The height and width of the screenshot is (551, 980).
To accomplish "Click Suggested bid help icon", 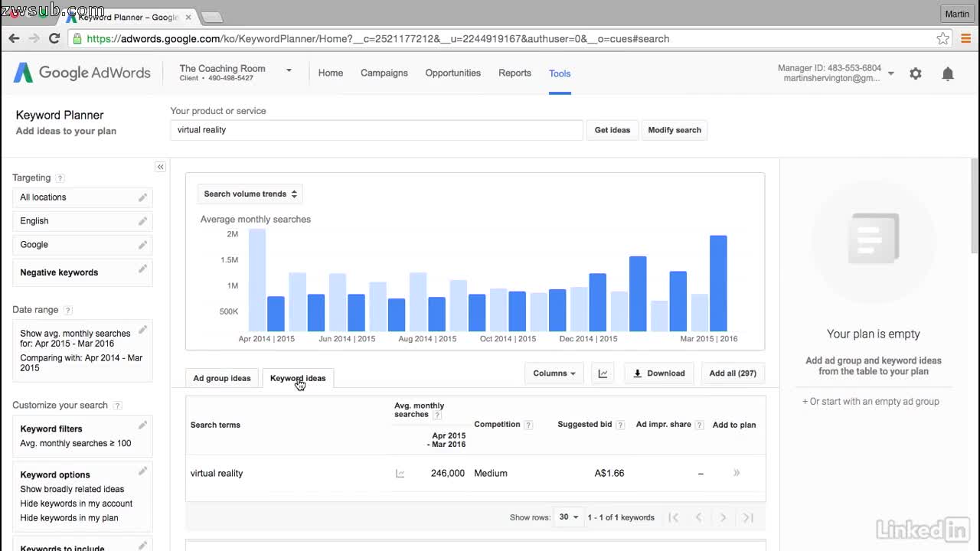I will point(620,425).
